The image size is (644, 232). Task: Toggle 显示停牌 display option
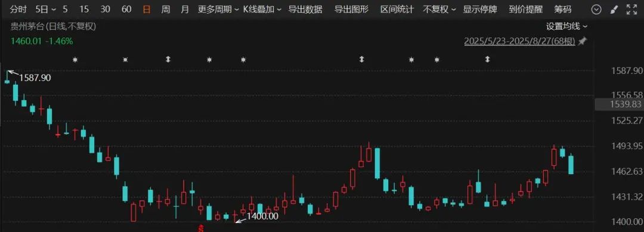coord(479,9)
